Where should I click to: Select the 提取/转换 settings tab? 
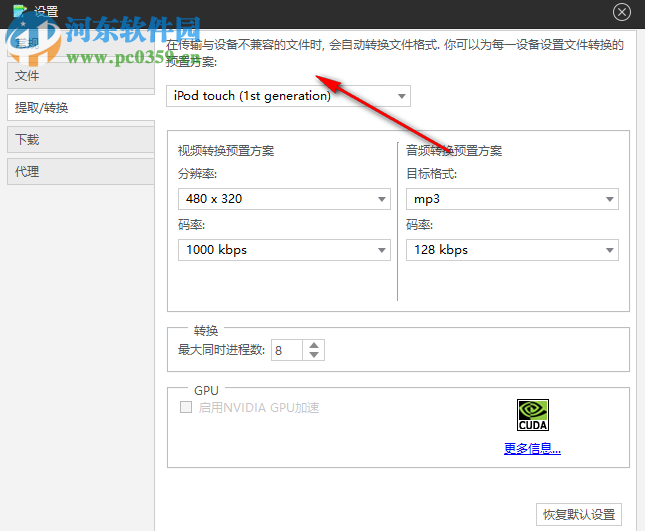coord(81,108)
